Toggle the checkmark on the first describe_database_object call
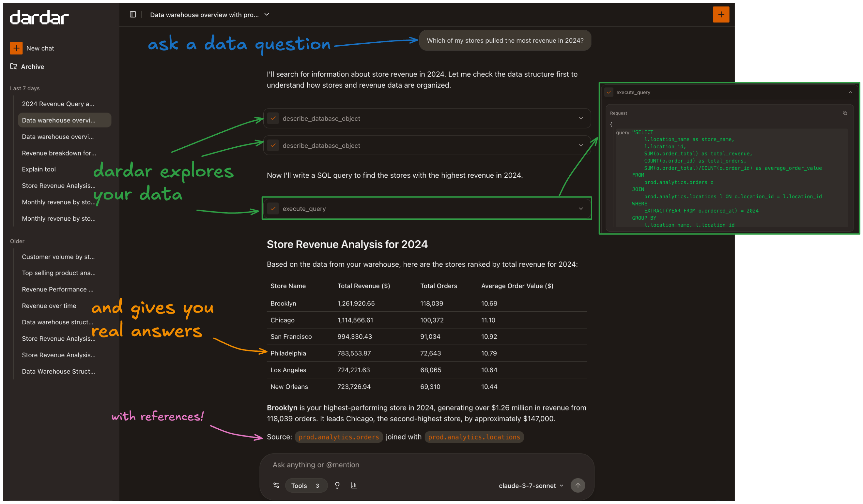The height and width of the screenshot is (504, 863). (273, 118)
